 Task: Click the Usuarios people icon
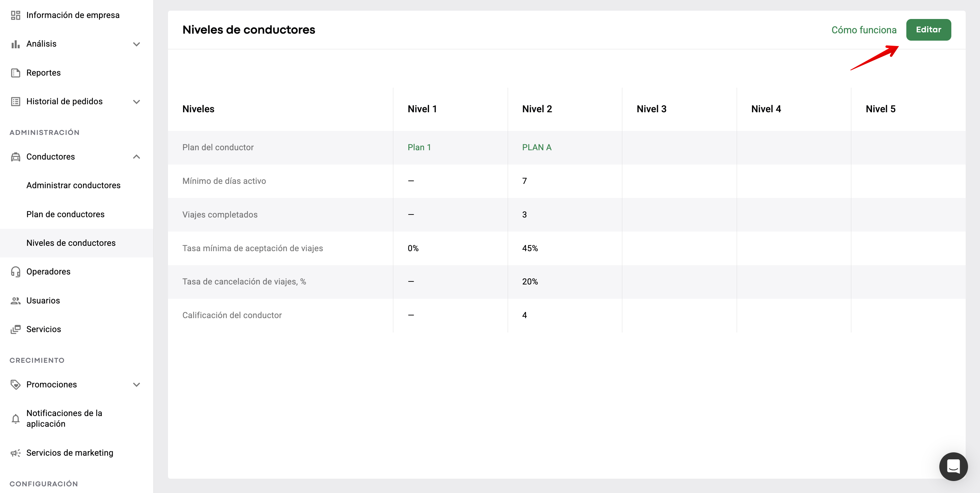pos(16,301)
